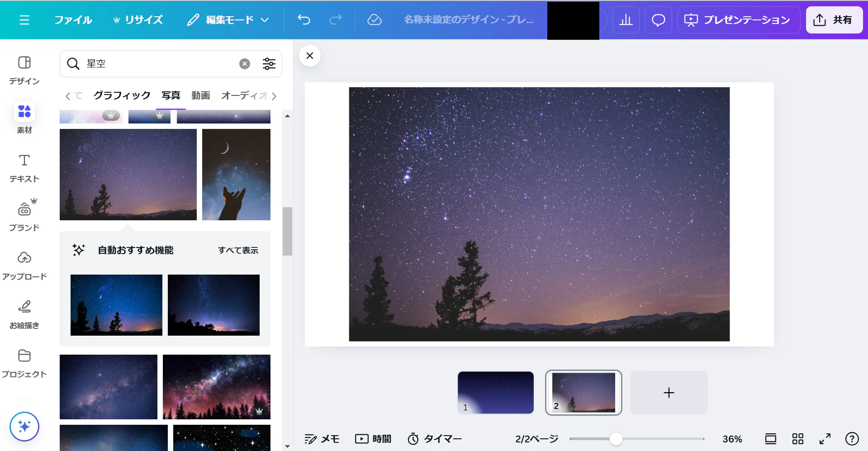Open page 2 thumbnail
This screenshot has height=451, width=868.
[x=583, y=393]
